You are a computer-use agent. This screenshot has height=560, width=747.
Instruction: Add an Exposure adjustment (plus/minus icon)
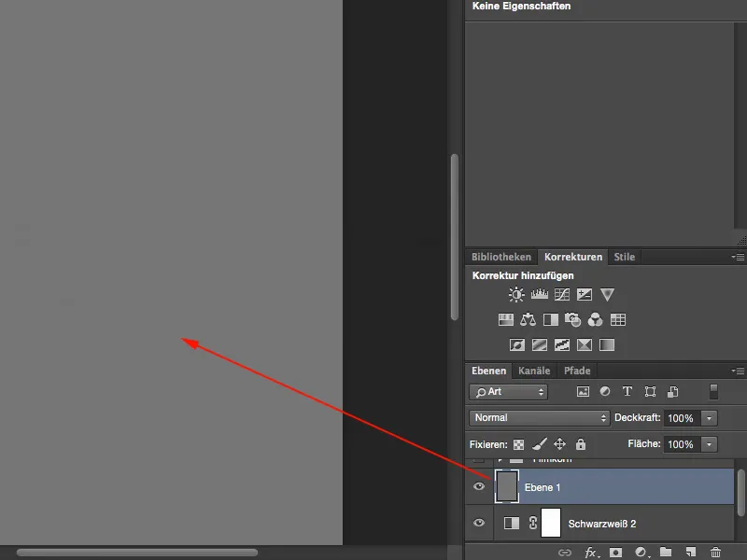tap(585, 294)
